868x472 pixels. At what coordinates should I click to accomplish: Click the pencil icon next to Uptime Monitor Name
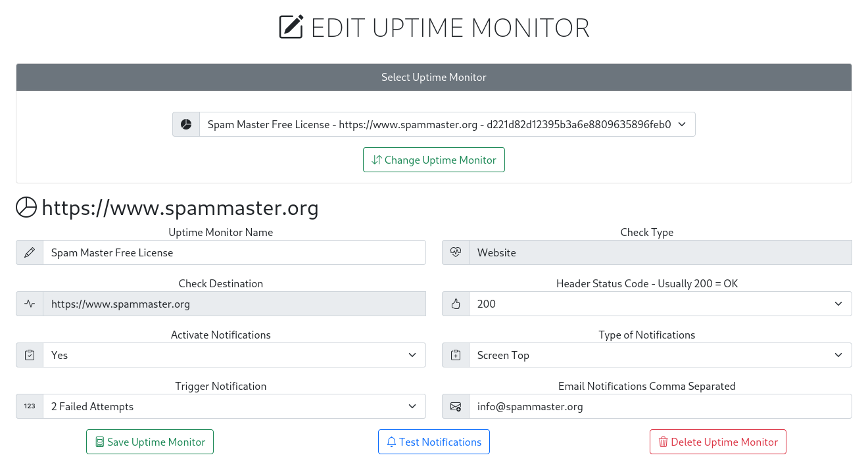tap(29, 252)
